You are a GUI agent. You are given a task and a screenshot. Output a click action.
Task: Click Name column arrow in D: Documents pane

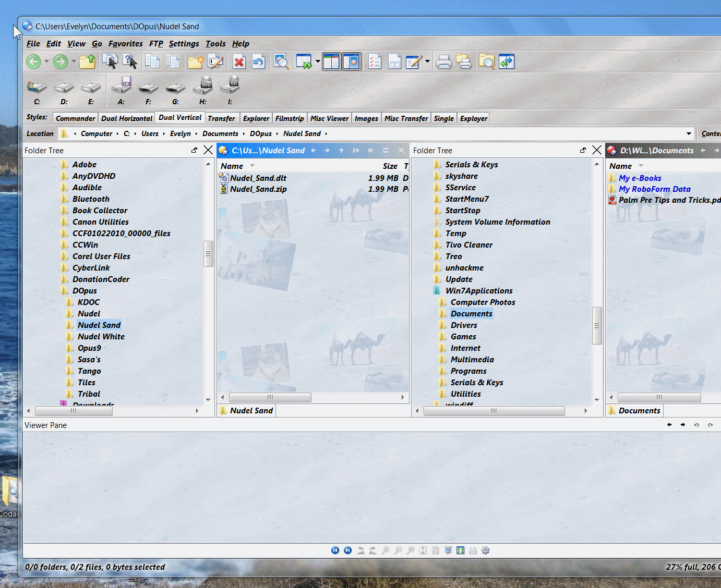tap(641, 166)
